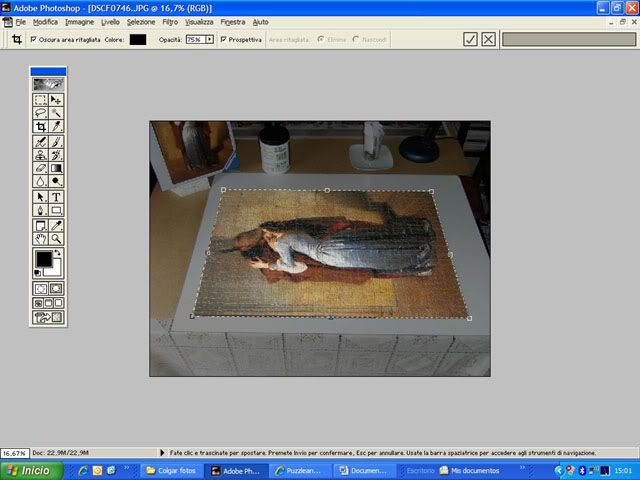Select the Notes tool
The width and height of the screenshot is (640, 480).
[40, 226]
